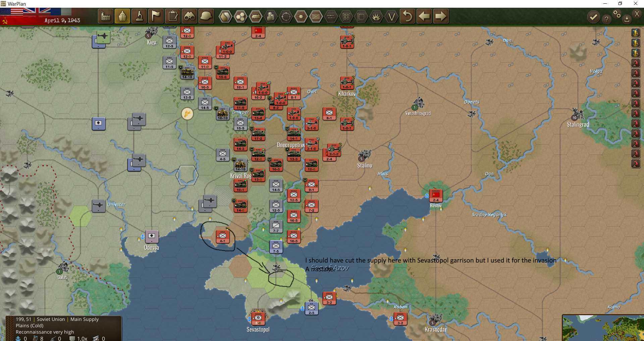Open the reports clipboard panel
This screenshot has height=341, width=644.
(x=173, y=16)
